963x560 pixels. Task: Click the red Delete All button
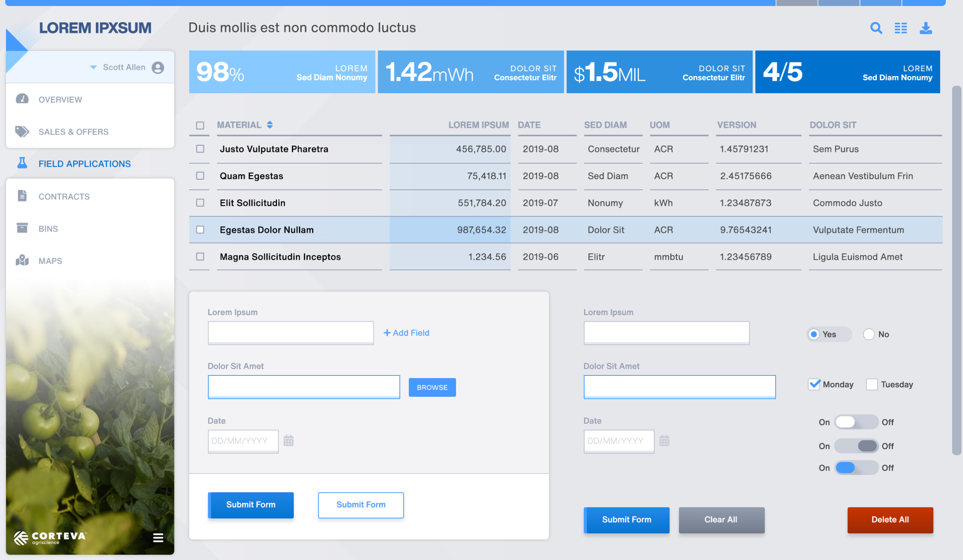(890, 520)
